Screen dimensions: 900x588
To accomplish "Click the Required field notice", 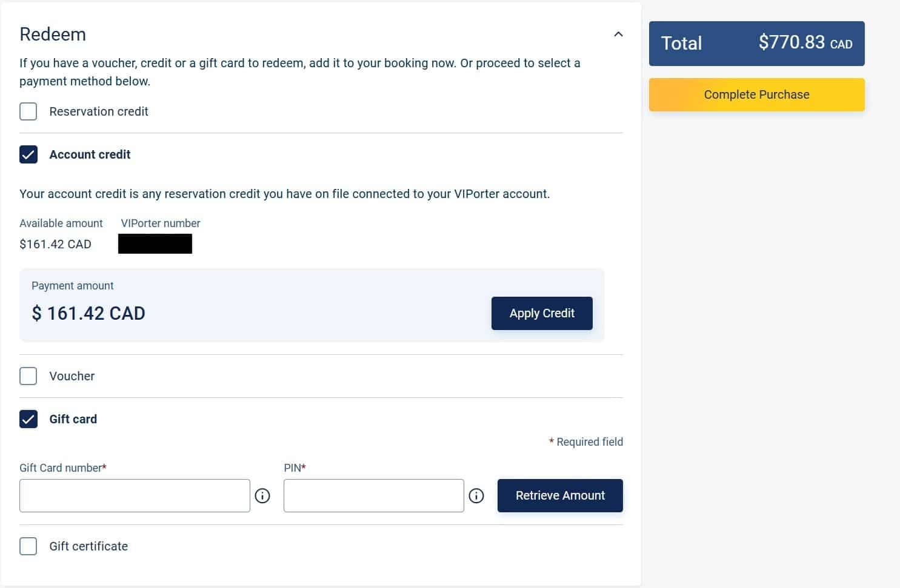I will tap(586, 441).
